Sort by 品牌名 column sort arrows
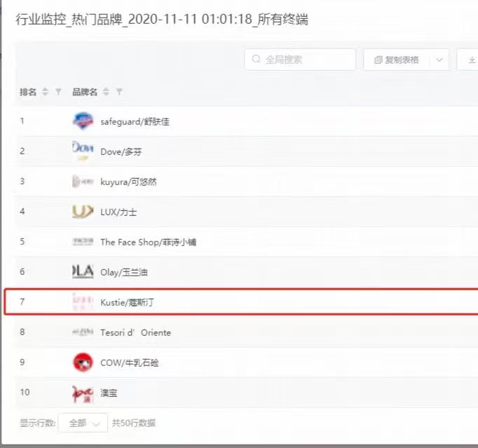The height and width of the screenshot is (448, 478). [106, 92]
